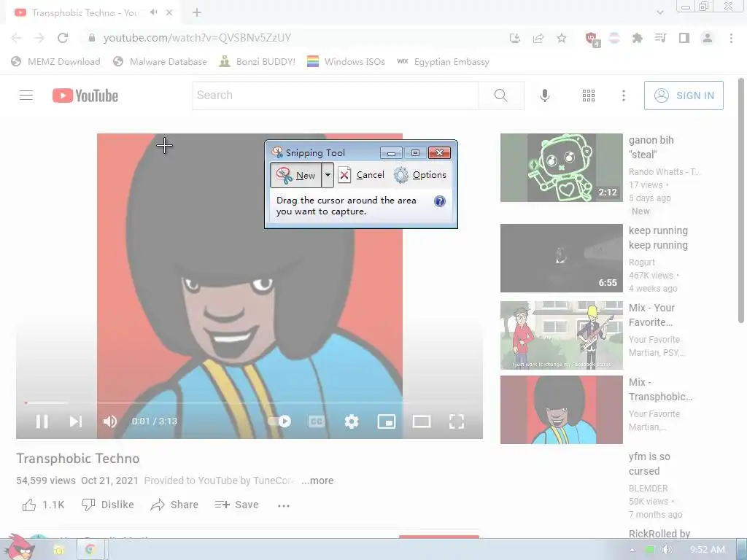Screen dimensions: 747x560
Task: Open Snipping Tool Options
Action: [x=420, y=175]
